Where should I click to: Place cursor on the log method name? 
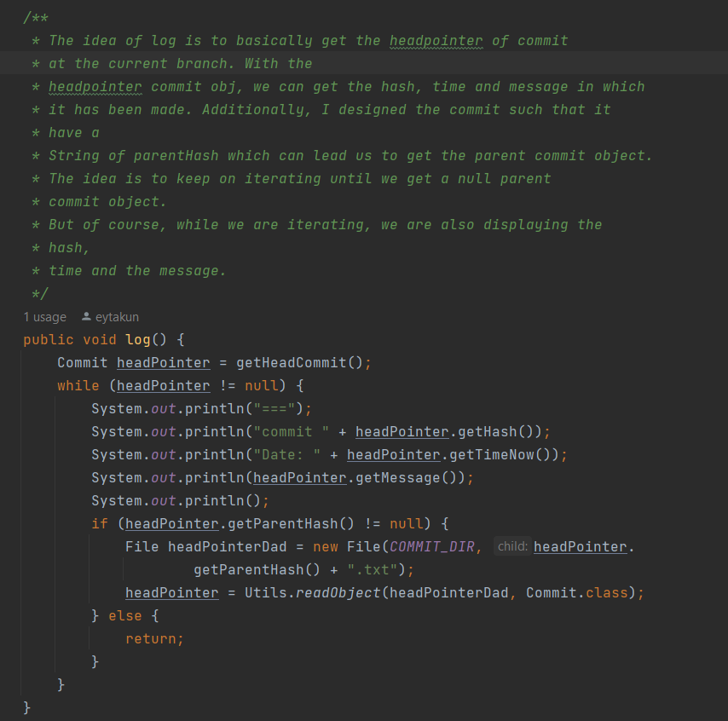tap(138, 339)
